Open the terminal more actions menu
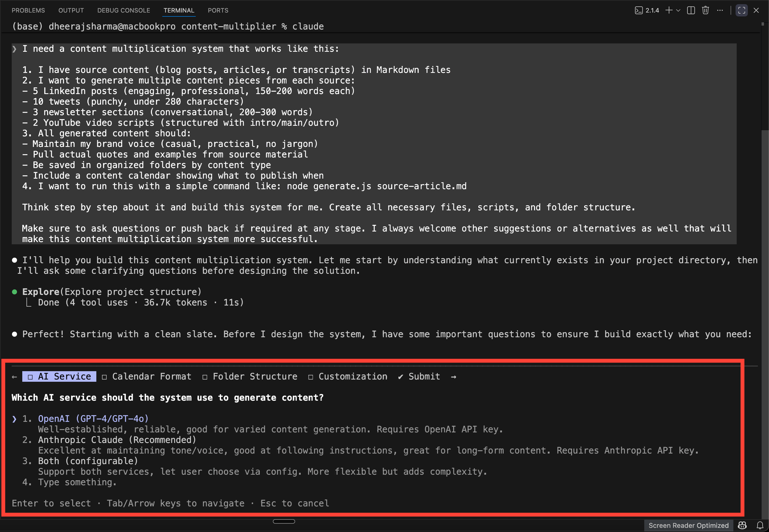This screenshot has width=769, height=532. (720, 10)
